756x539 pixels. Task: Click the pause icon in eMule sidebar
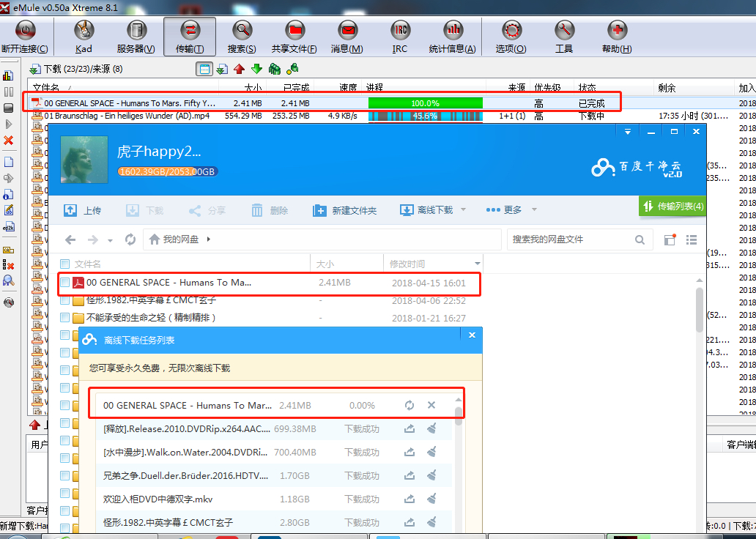[8, 92]
